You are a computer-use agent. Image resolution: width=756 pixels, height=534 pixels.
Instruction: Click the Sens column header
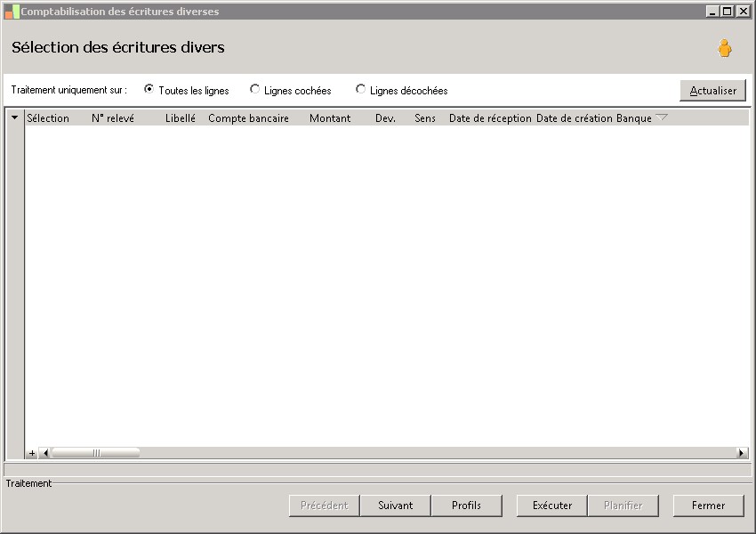(425, 118)
